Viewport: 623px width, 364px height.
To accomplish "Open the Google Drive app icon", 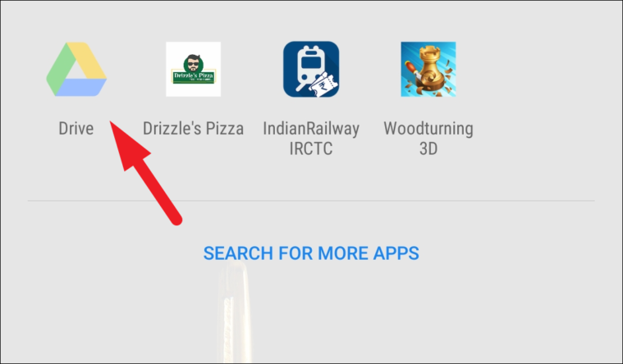I will (x=76, y=69).
